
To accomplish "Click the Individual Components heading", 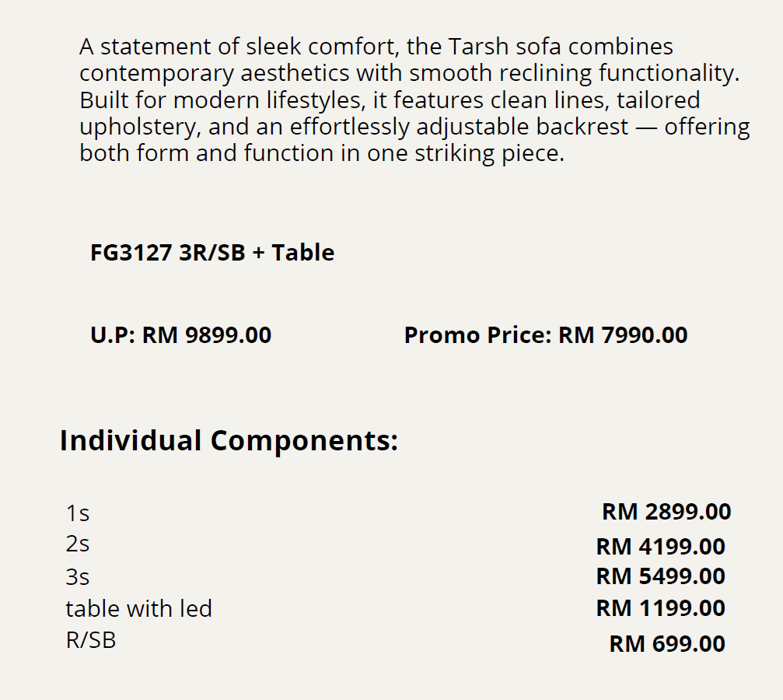I will tap(229, 440).
